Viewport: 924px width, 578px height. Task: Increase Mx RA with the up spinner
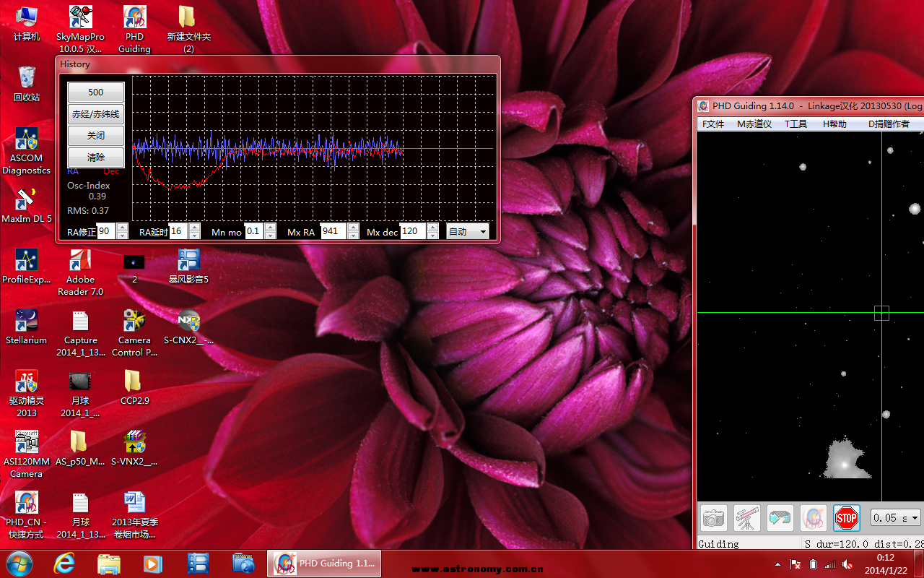point(353,228)
